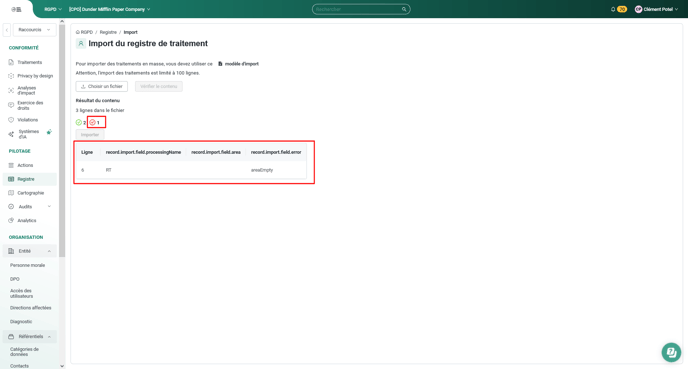688x369 pixels.
Task: Click the Référentiels folder icon
Action: pos(11,337)
